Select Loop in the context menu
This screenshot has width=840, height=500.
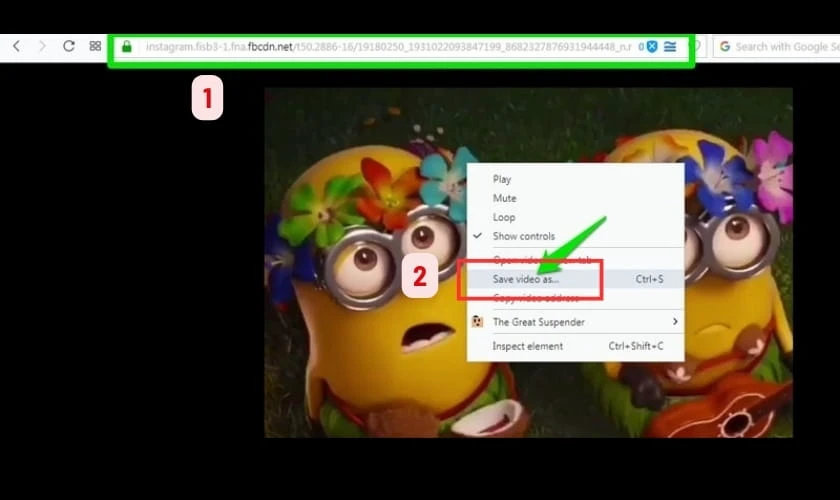click(575, 217)
